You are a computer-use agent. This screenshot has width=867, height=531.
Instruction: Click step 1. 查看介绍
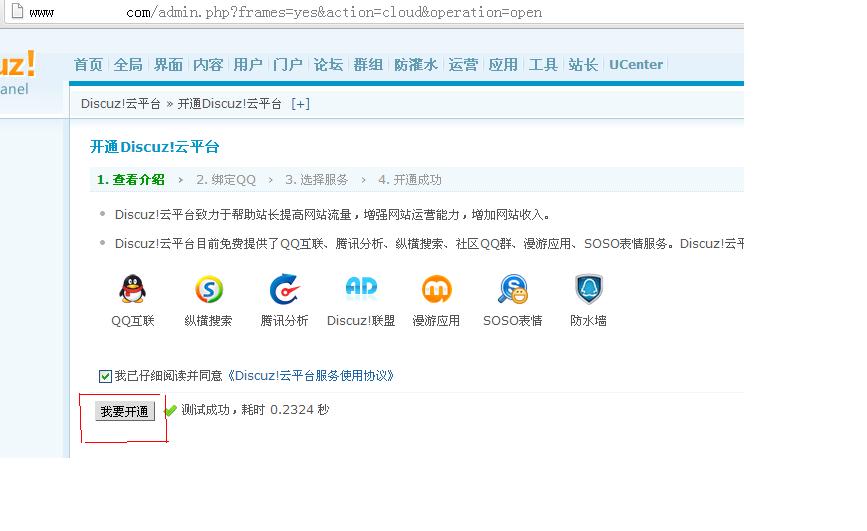[130, 180]
